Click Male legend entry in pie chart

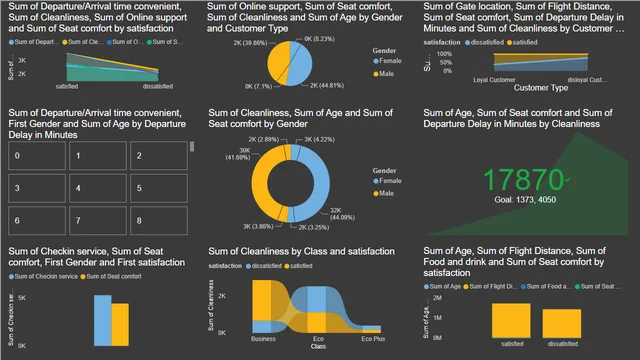[384, 74]
